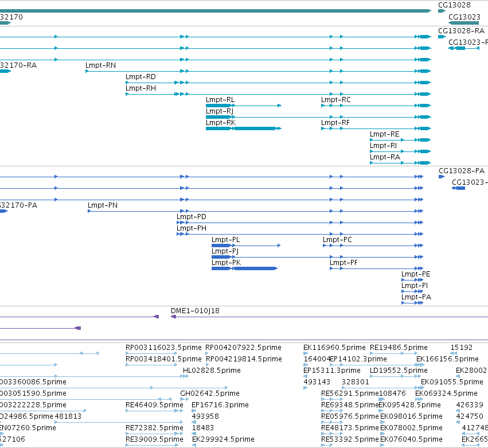488x448 pixels.
Task: Select the Lmpt-RJ transcript
Action: 318,117
